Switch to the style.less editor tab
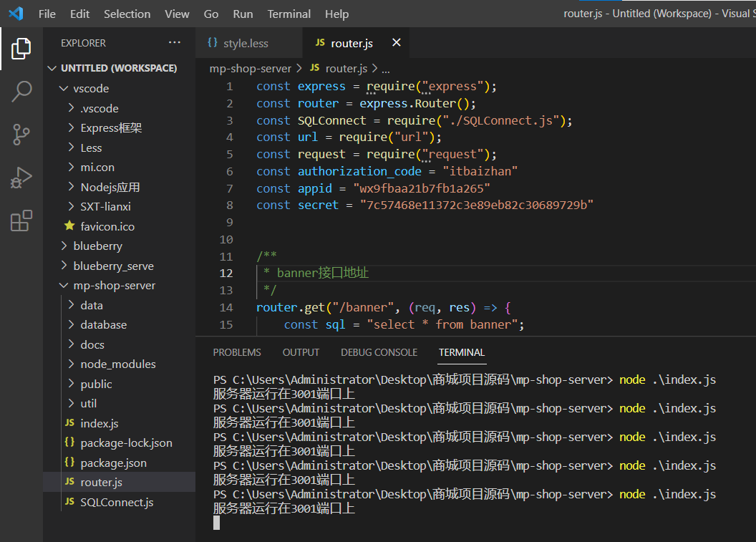The image size is (756, 542). pos(249,43)
